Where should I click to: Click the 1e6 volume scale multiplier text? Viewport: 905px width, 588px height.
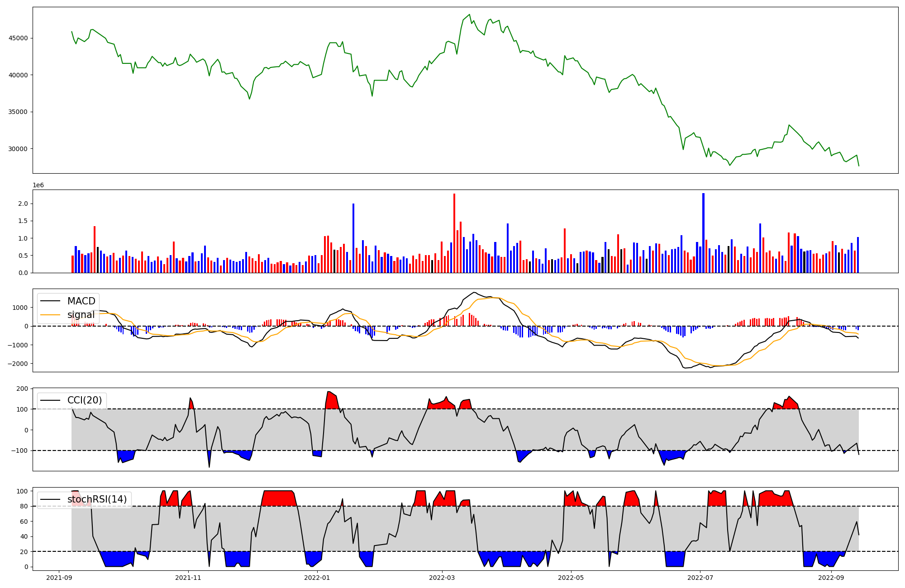click(38, 185)
